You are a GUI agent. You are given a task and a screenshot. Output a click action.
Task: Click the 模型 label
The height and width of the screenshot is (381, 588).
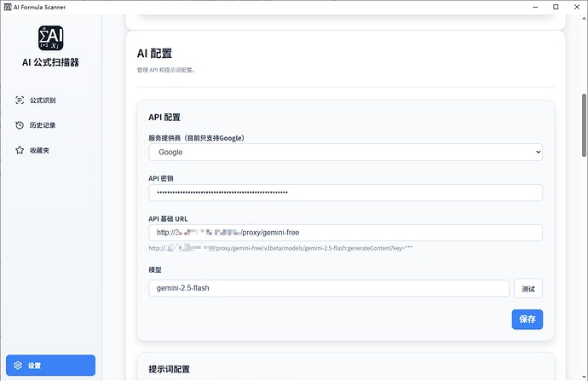(x=155, y=269)
